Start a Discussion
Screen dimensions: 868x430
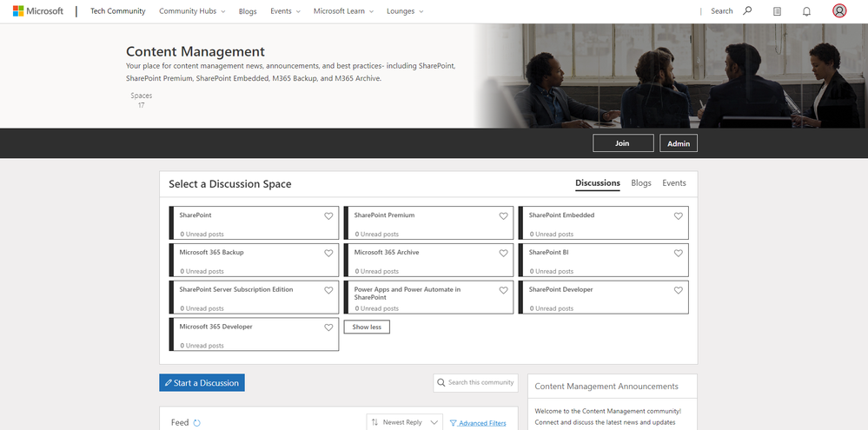click(x=202, y=382)
